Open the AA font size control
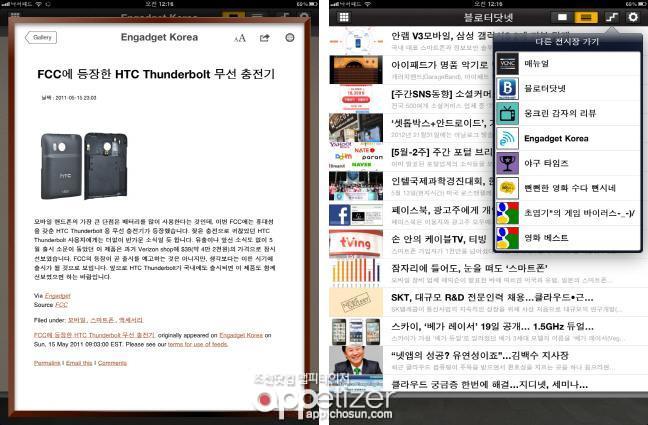 click(239, 38)
